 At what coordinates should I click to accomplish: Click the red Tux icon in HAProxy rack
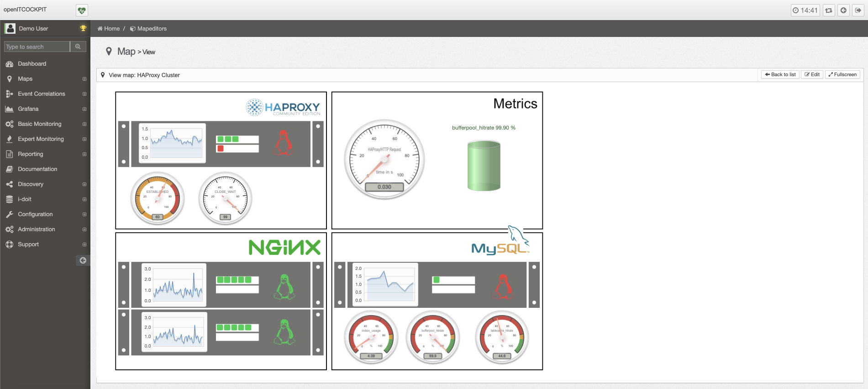point(283,143)
